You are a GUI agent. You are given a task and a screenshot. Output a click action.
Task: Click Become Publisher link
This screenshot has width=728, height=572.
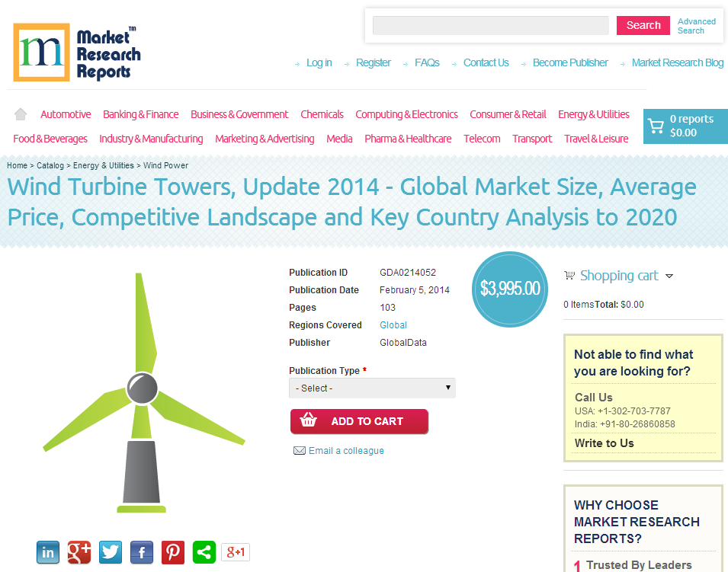pyautogui.click(x=570, y=62)
